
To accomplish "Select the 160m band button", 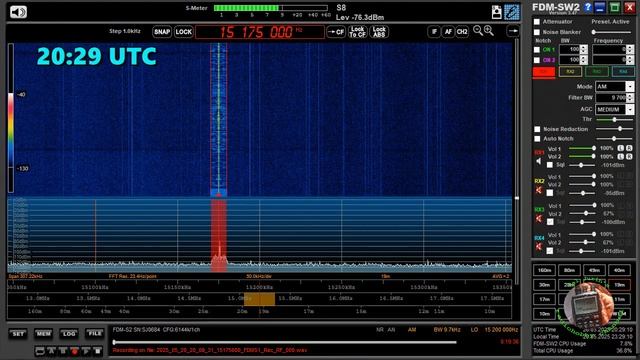I will point(544,270).
